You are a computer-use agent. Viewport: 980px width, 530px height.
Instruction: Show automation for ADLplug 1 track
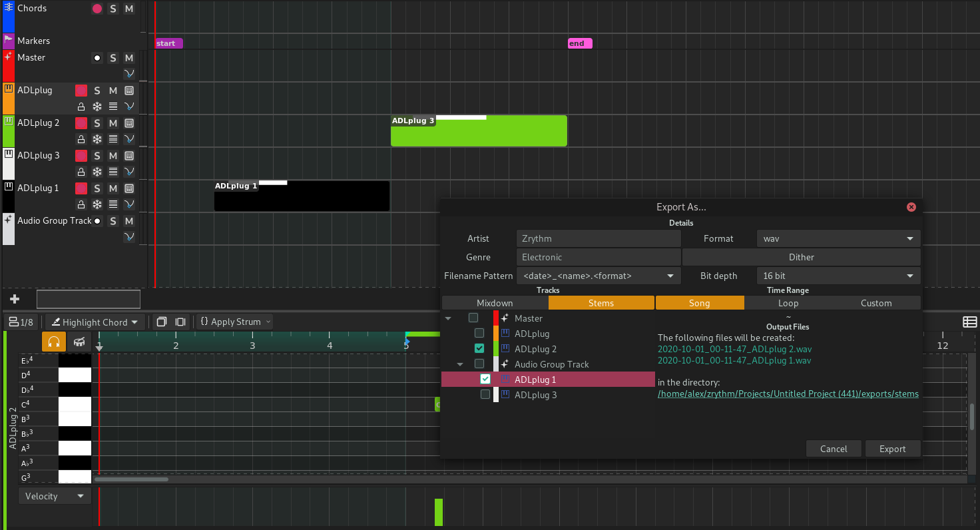(x=129, y=204)
